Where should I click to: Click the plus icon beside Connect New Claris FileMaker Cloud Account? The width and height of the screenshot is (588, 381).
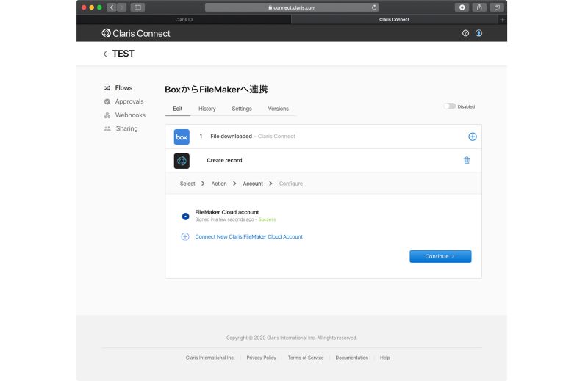coord(185,237)
